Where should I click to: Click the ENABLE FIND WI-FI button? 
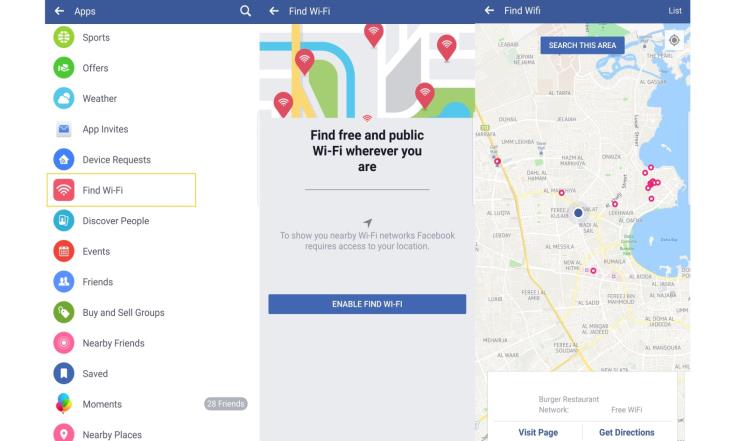[x=367, y=304]
